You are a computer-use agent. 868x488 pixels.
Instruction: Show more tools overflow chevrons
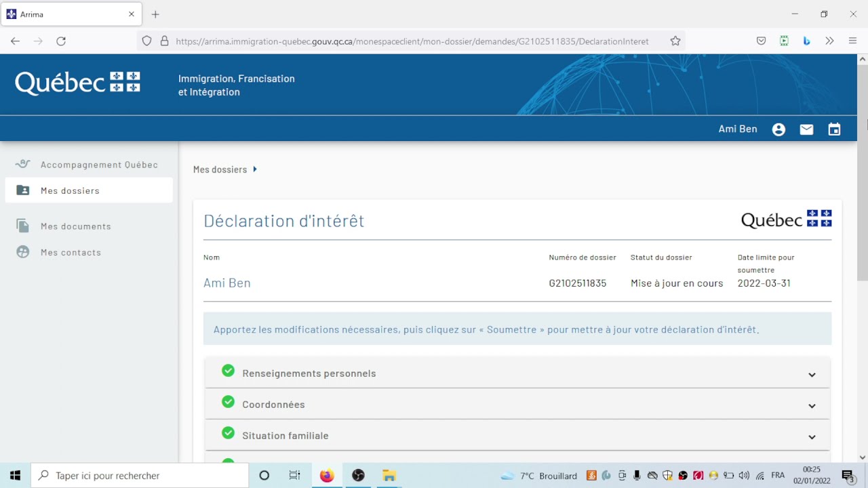(x=829, y=41)
